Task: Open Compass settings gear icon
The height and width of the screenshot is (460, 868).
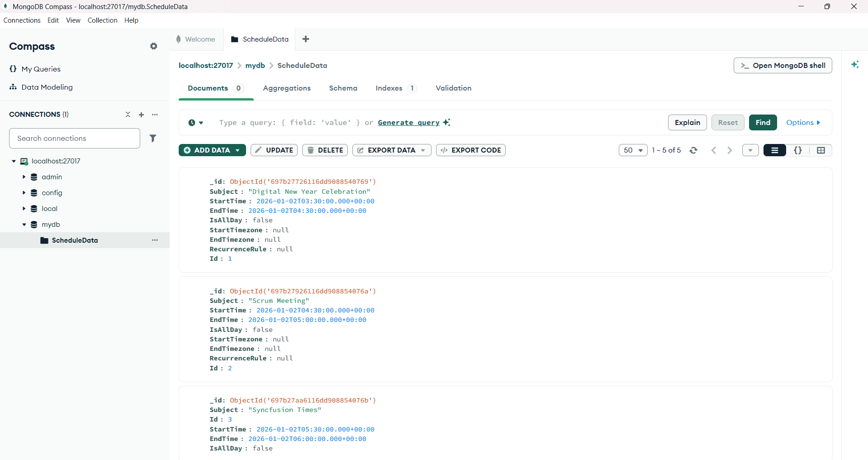Action: [154, 46]
